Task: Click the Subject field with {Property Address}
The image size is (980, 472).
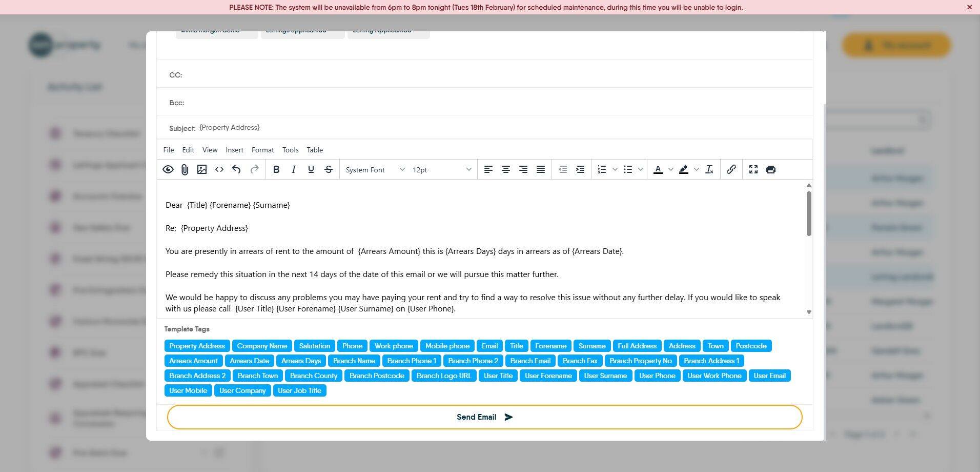Action: pyautogui.click(x=485, y=128)
